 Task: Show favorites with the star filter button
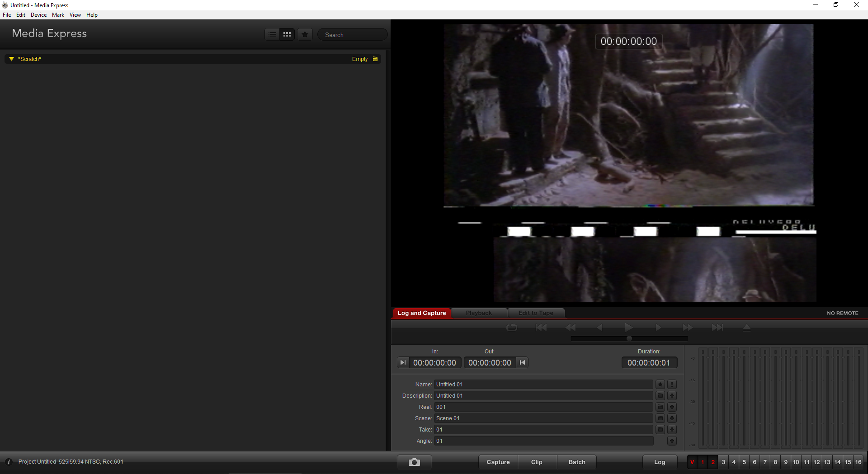tap(305, 34)
